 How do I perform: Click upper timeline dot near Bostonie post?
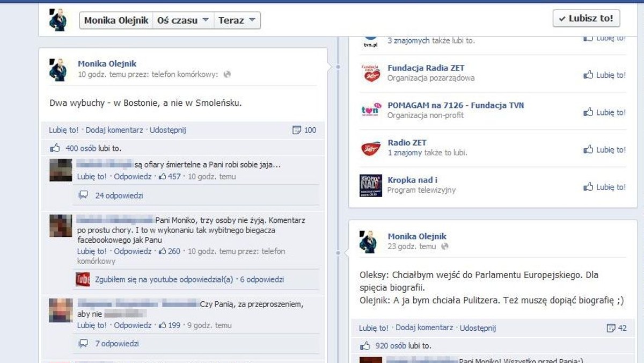click(x=338, y=67)
